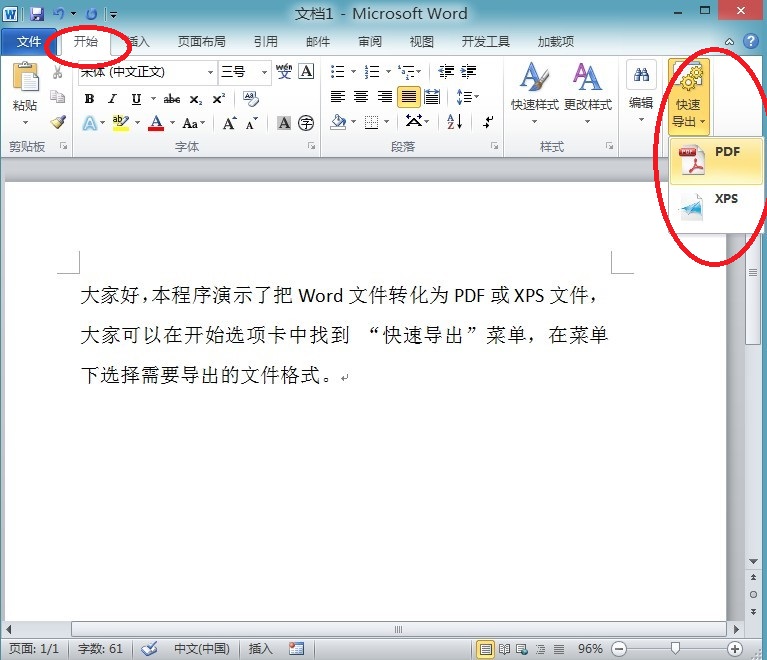Click the Clear Formatting icon

pos(251,98)
